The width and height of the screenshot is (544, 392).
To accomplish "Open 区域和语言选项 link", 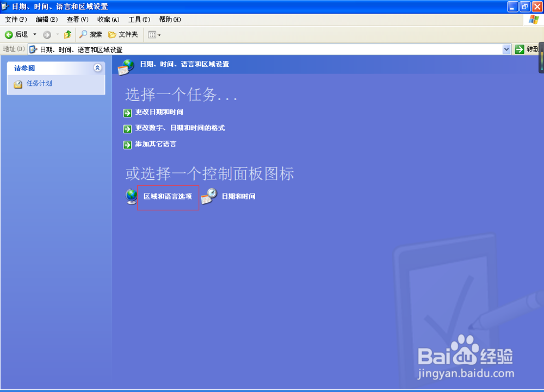I will coord(168,196).
